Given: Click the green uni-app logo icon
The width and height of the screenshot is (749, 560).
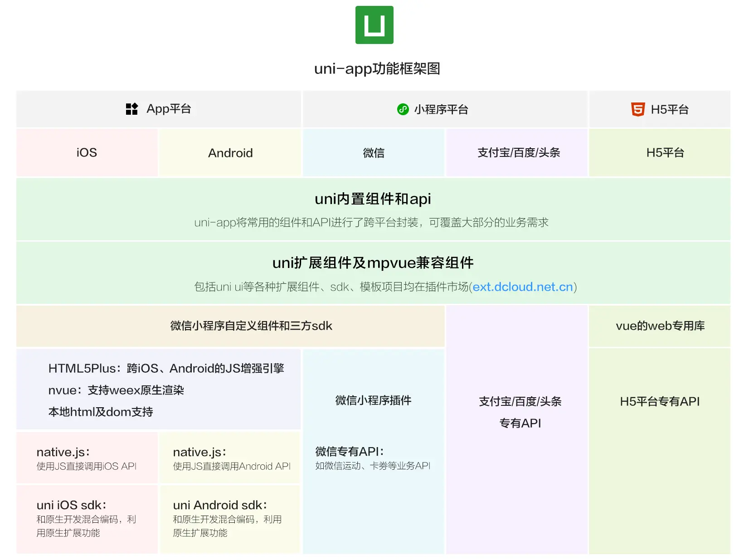Looking at the screenshot, I should 374,24.
